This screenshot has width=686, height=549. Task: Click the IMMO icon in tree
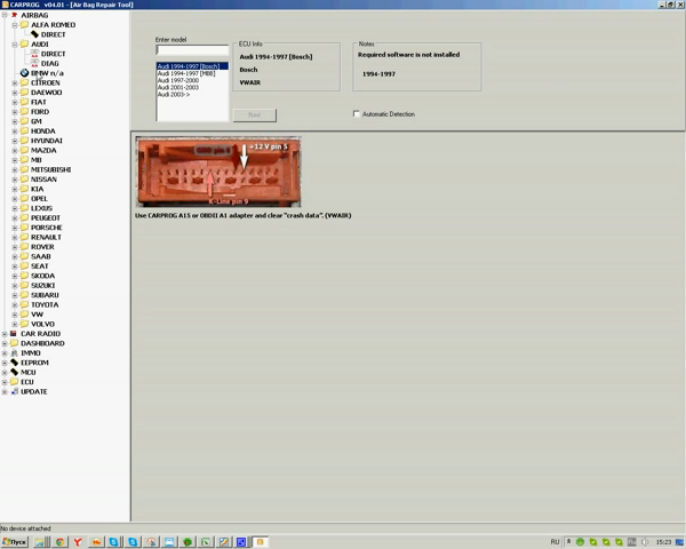coord(14,353)
